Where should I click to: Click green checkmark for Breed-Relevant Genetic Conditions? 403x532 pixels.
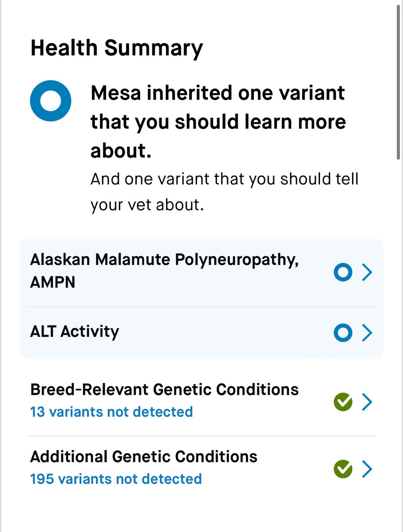(343, 402)
